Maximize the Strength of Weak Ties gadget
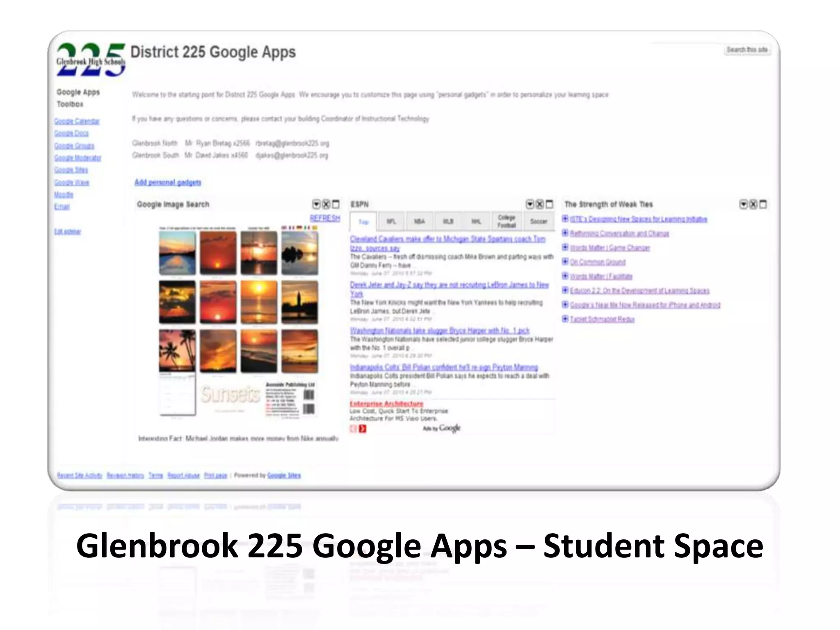This screenshot has width=840, height=630. (x=763, y=204)
